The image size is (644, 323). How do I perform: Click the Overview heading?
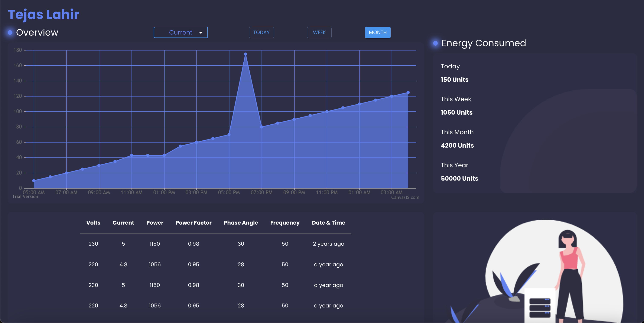pyautogui.click(x=37, y=33)
